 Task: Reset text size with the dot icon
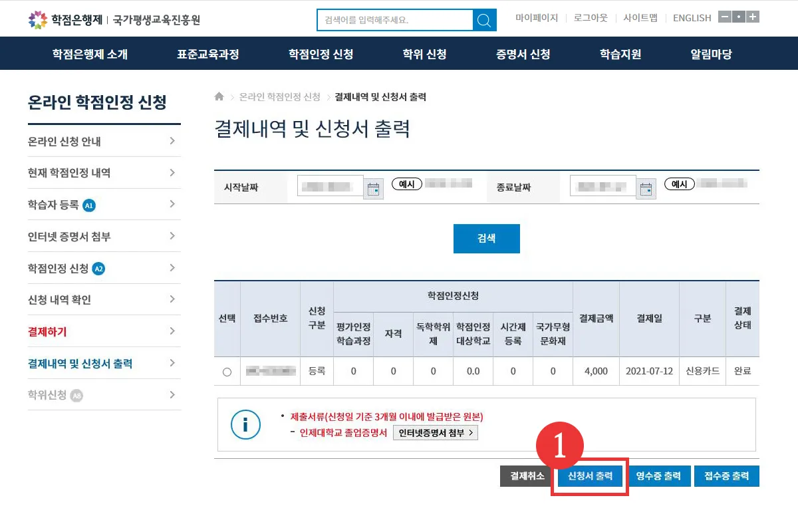(x=739, y=15)
